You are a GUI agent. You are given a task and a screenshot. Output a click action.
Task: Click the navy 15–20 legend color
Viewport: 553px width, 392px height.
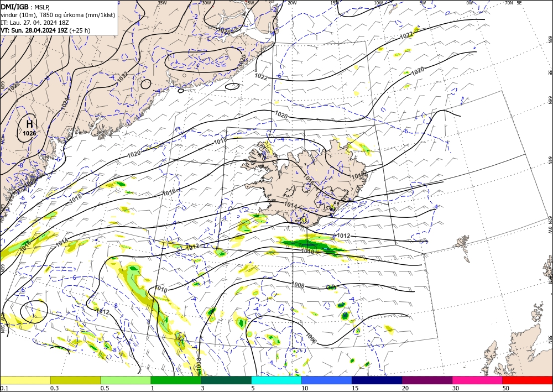[x=377, y=380]
